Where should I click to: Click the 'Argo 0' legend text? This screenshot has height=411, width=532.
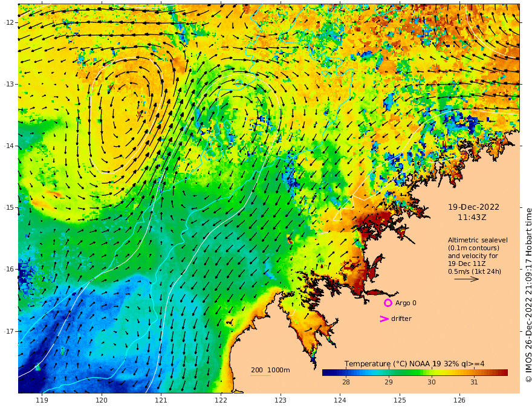click(x=406, y=303)
